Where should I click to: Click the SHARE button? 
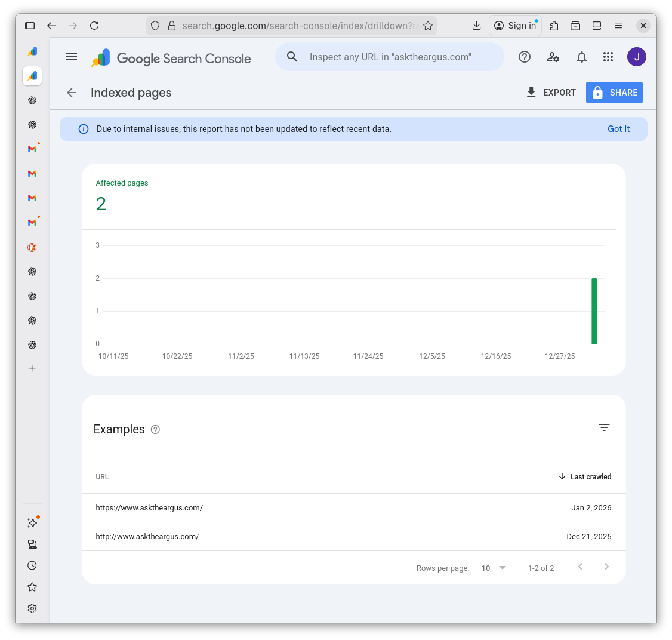tap(614, 93)
